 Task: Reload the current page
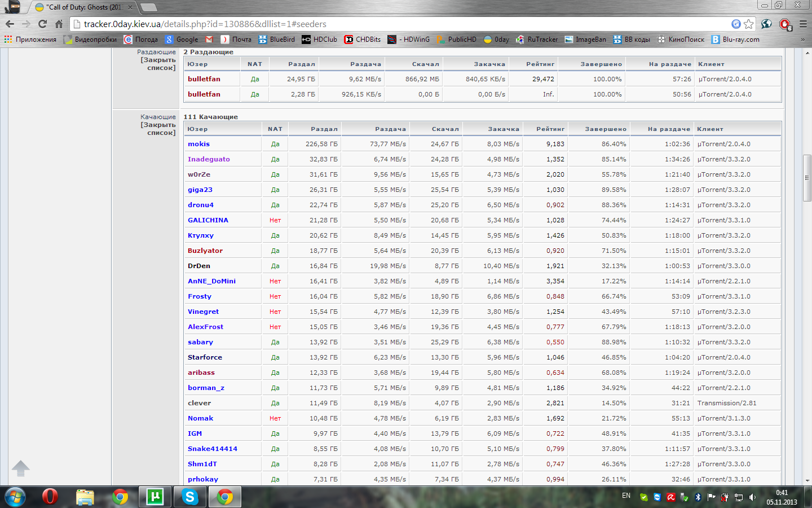point(42,24)
